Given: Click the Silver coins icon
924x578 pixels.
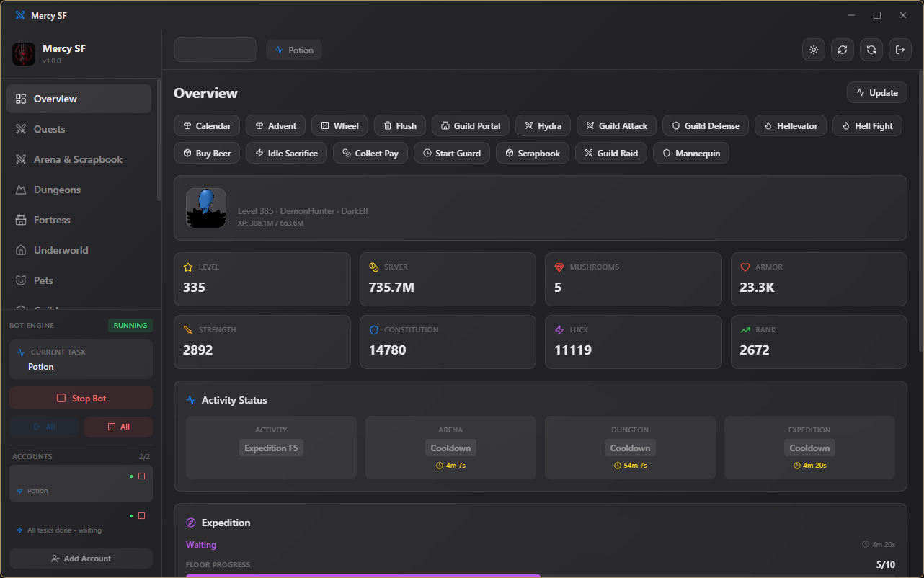Looking at the screenshot, I should click(x=374, y=267).
